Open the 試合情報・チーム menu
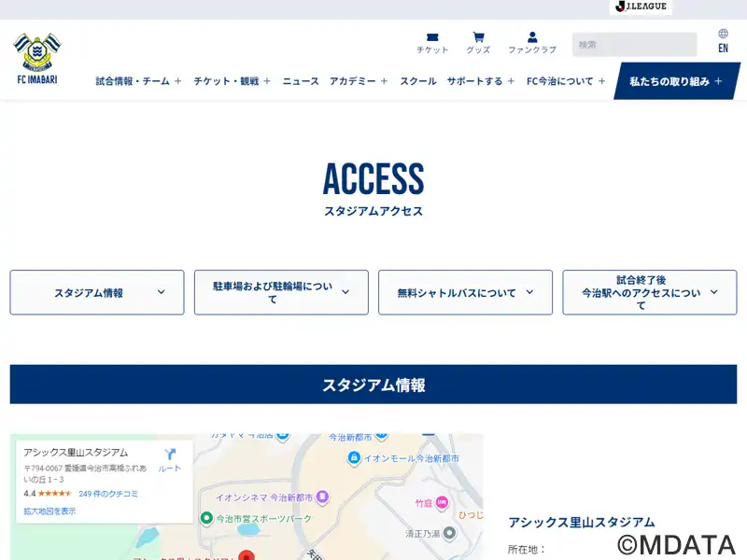The image size is (747, 560). [x=138, y=81]
